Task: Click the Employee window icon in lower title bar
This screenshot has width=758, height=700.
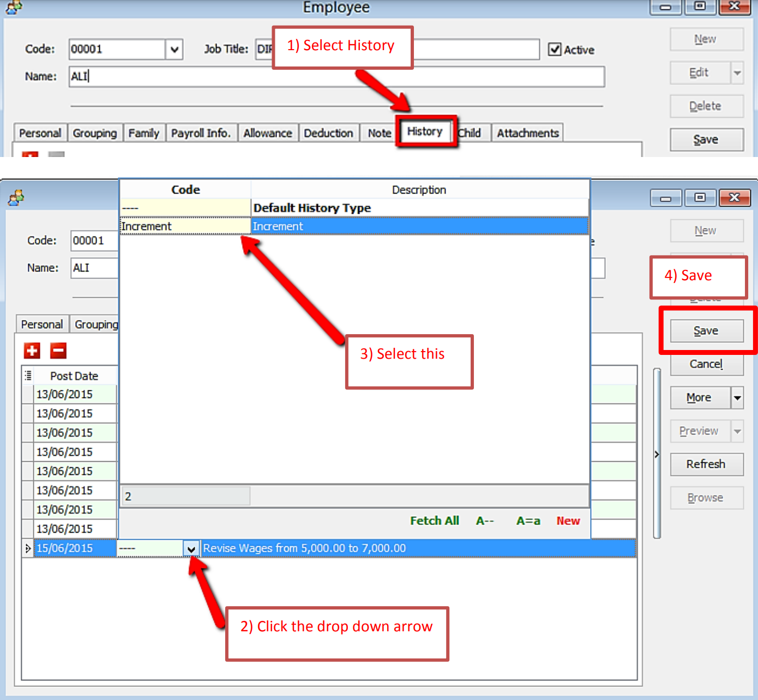Action: [x=16, y=197]
